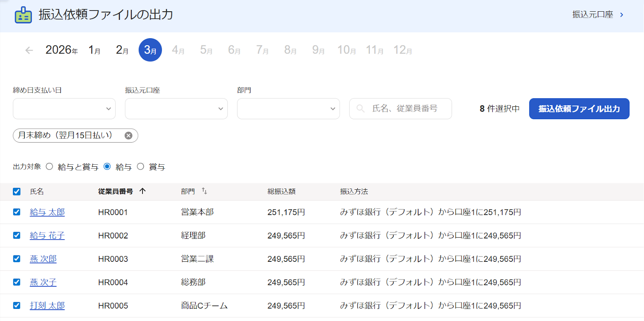Image resolution: width=644 pixels, height=321 pixels.
Task: Uncheck the 燕 次郎 row checkbox
Action: 17,259
